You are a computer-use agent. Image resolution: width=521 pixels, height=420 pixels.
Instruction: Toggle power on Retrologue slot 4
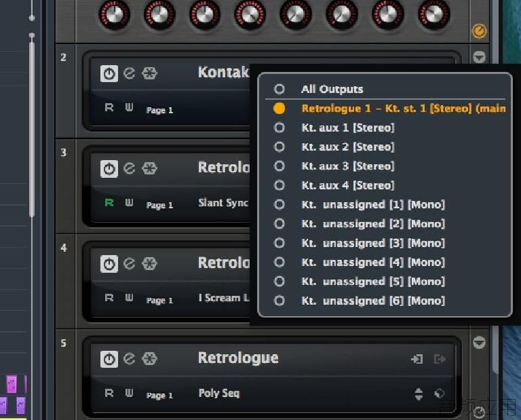tap(109, 264)
